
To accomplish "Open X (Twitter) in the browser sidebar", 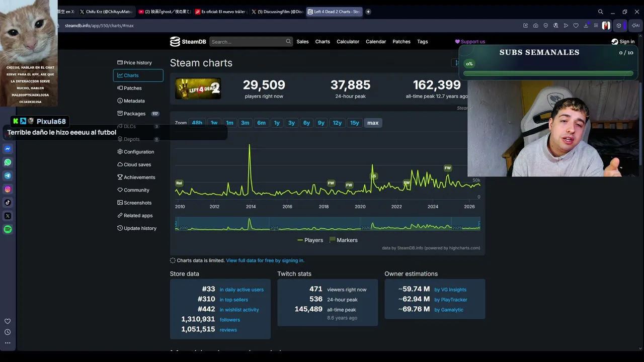I will (8, 216).
